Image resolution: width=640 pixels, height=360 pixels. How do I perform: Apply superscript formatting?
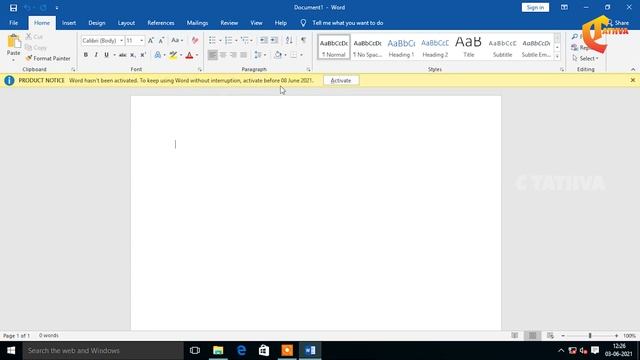[143, 55]
